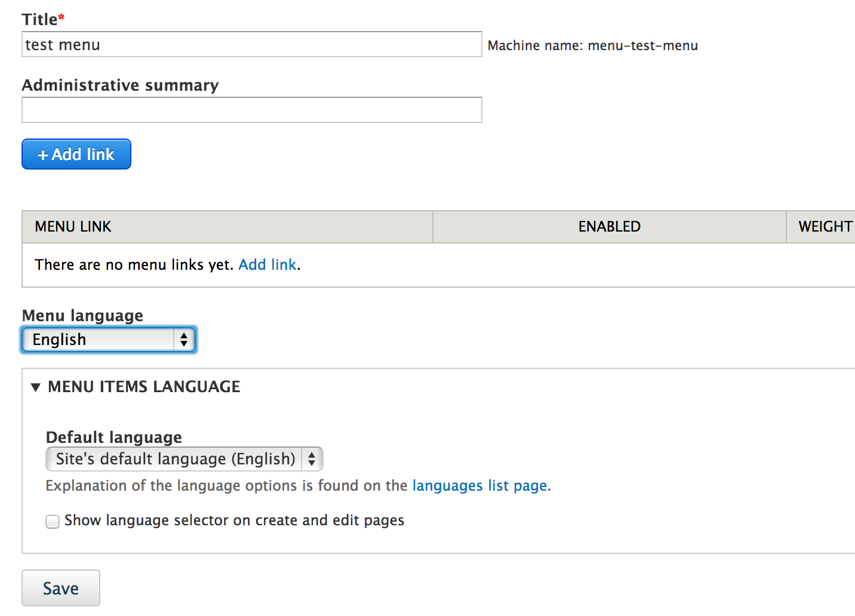Open the Add link page from the table message
The image size is (855, 616).
click(x=267, y=264)
